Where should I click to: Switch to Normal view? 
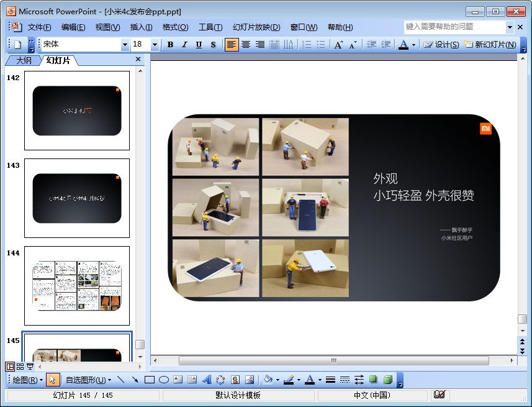click(10, 367)
